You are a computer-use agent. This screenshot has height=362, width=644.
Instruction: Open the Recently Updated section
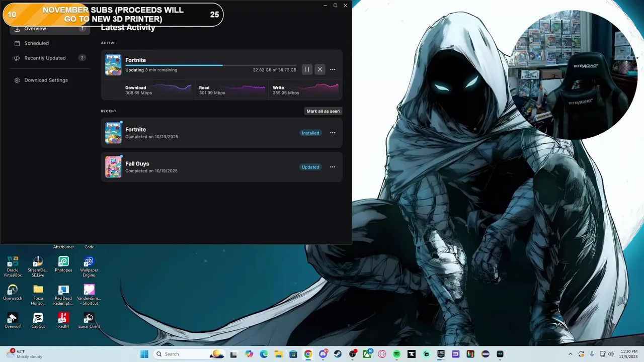[49, 58]
